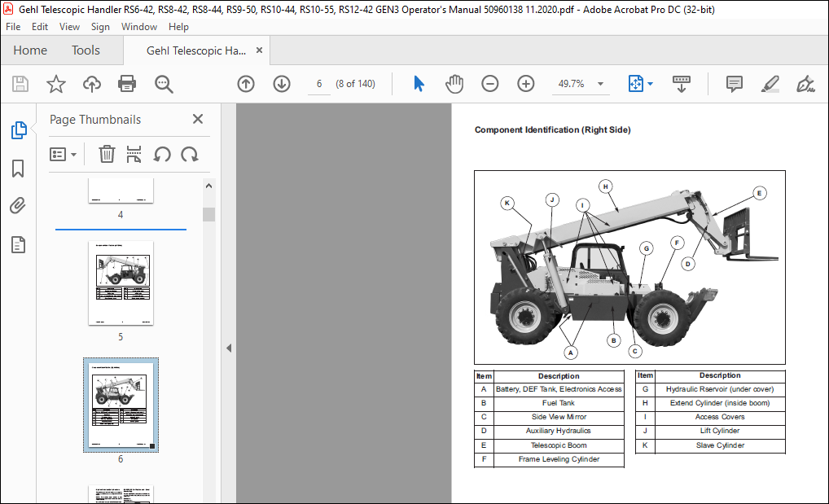Viewport: 829px width, 504px height.
Task: Open the zoom level 49.7% dropdown
Action: [601, 84]
